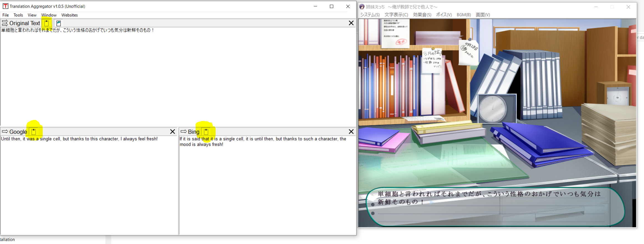Close the Translation Aggregator window
Screen dimensions: 644x244
(x=348, y=6)
